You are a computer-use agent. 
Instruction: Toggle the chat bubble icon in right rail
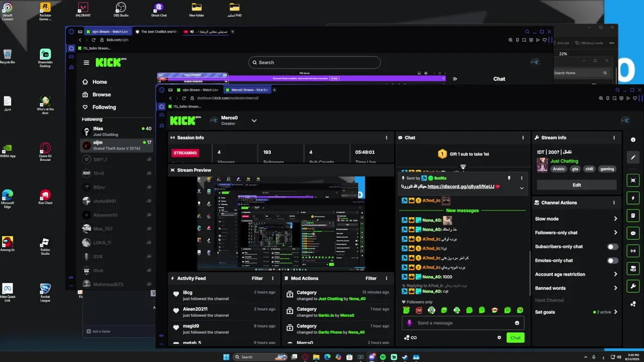(633, 233)
